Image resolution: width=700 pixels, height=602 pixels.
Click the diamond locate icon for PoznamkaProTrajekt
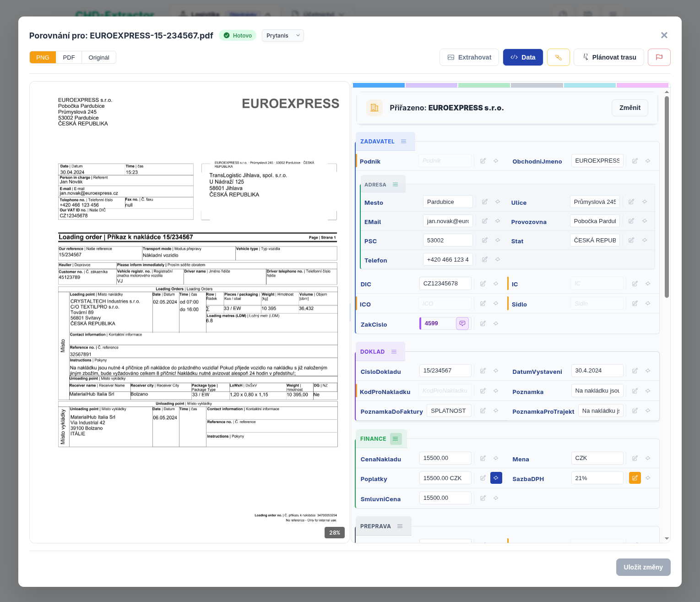coord(648,410)
